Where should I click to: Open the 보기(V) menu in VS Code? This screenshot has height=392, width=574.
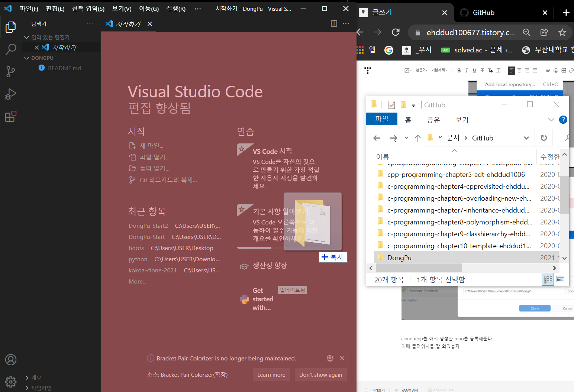[x=122, y=9]
